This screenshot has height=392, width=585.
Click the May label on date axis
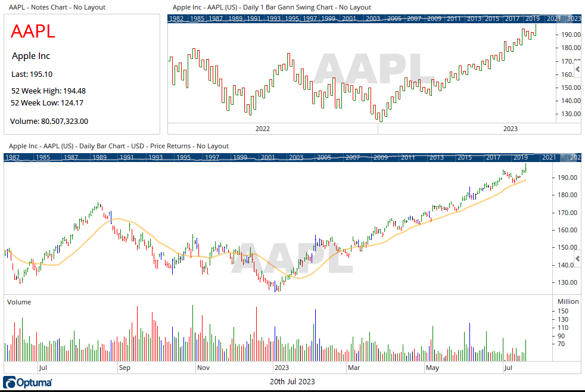point(432,368)
